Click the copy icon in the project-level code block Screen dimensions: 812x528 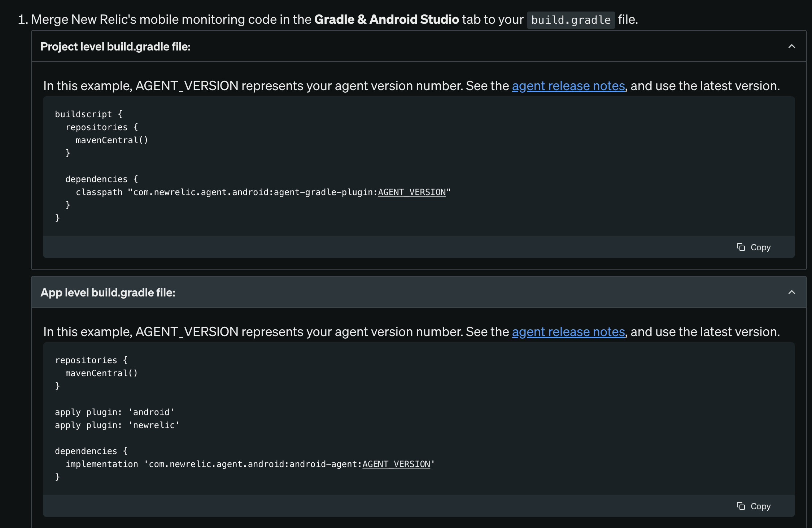(741, 247)
